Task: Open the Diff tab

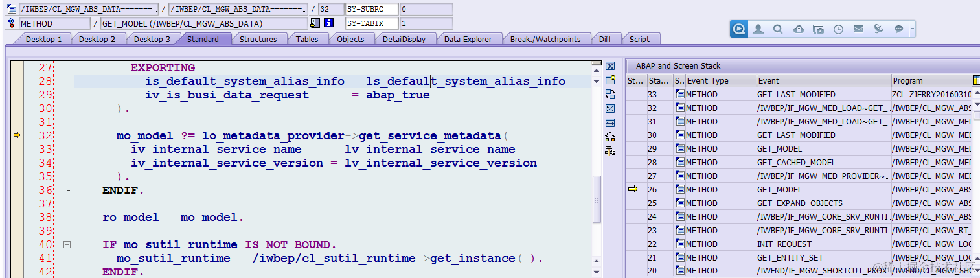Action: click(605, 39)
